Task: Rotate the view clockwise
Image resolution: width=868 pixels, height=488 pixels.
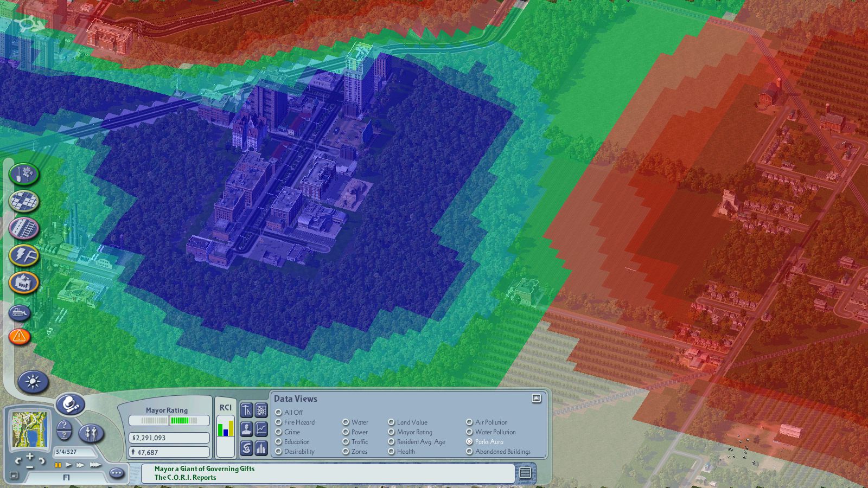Action: 42,460
